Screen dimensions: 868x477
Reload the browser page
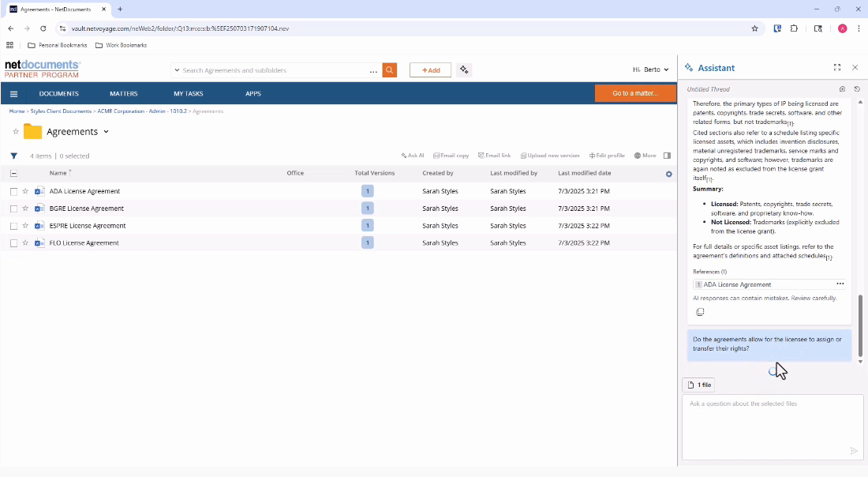(43, 28)
